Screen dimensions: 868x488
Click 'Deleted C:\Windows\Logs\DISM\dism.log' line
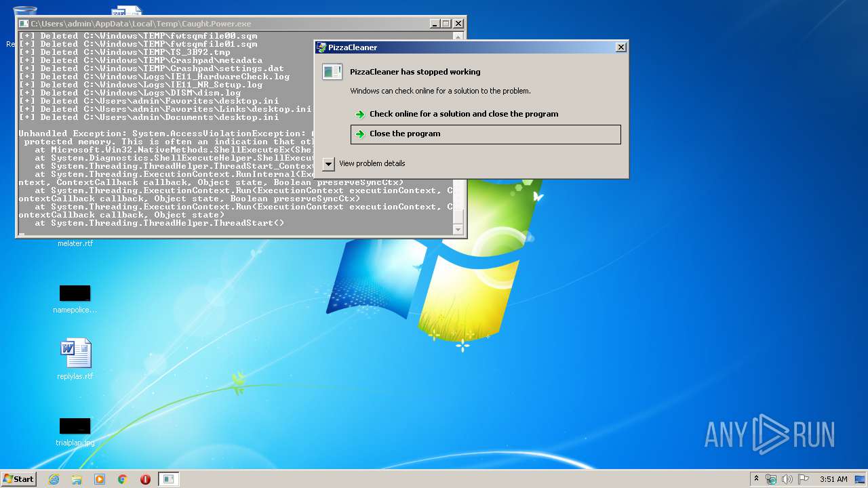coord(130,93)
